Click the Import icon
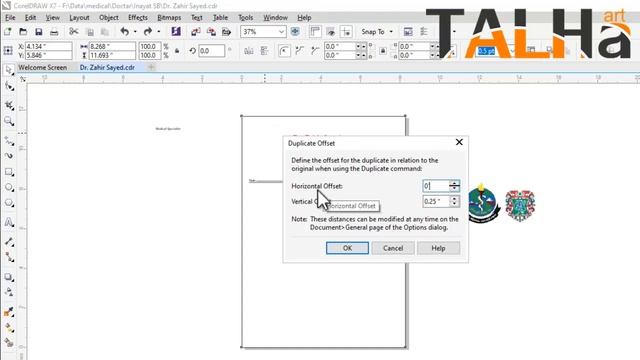 (x=196, y=31)
